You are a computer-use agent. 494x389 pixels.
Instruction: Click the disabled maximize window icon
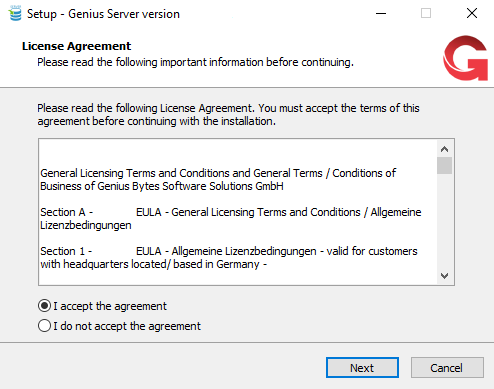[426, 14]
